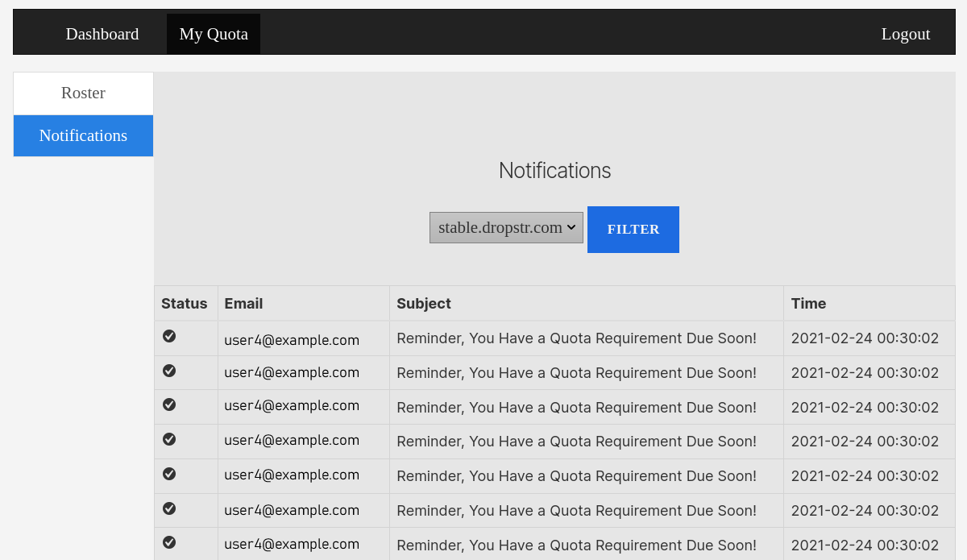Screen dimensions: 967x560
Task: Click the first row's Reminder subject text
Action: click(x=576, y=338)
